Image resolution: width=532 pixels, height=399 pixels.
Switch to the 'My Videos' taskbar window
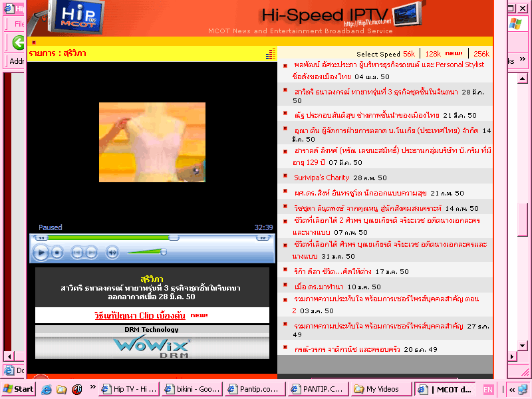[382, 389]
